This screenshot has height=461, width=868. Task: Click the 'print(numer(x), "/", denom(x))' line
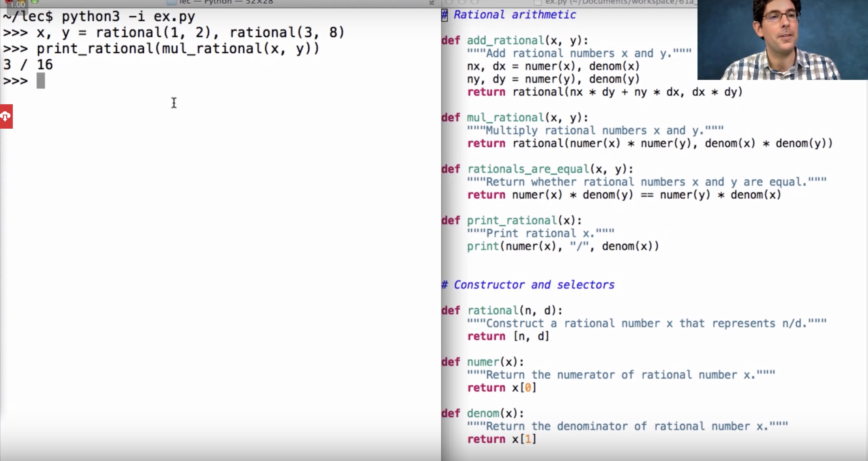563,246
